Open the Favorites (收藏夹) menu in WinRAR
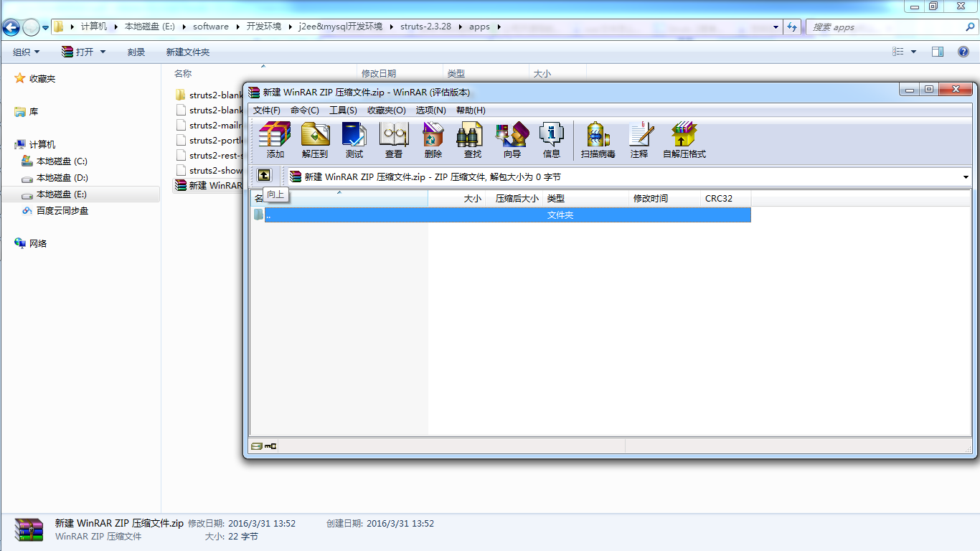The width and height of the screenshot is (980, 551). (387, 110)
